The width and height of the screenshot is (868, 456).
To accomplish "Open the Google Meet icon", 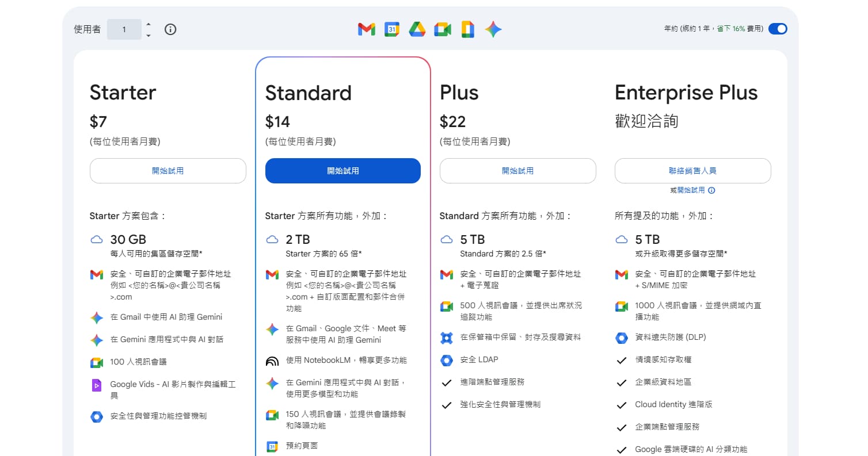I will [x=443, y=29].
